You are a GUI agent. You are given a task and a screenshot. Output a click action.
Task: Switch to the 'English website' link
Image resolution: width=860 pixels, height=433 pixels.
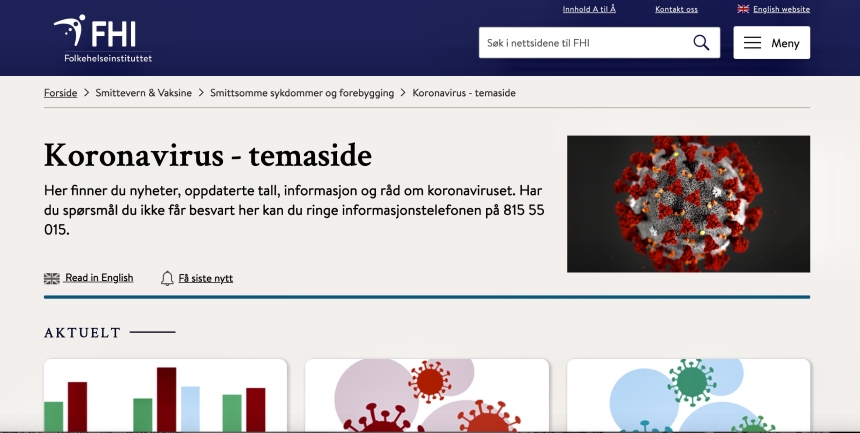(781, 9)
